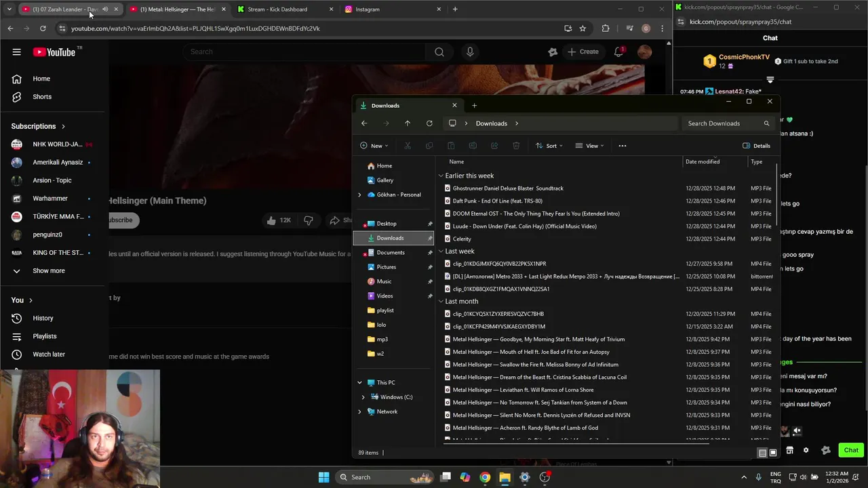Viewport: 868px width, 488px height.
Task: Collapse the This PC tree node
Action: point(359,383)
